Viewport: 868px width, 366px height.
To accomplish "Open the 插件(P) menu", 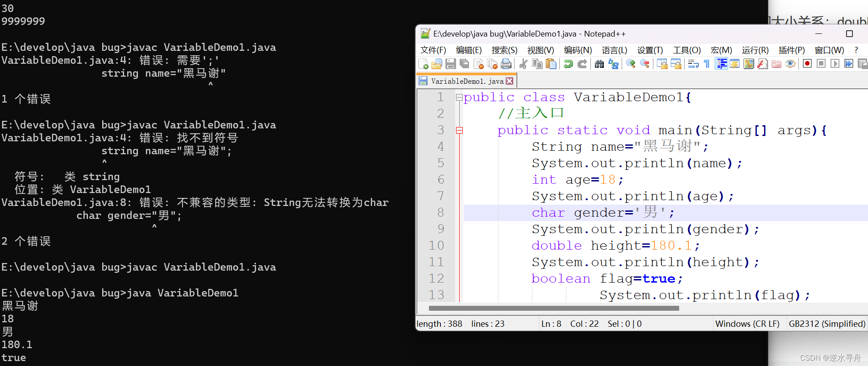I will point(792,50).
